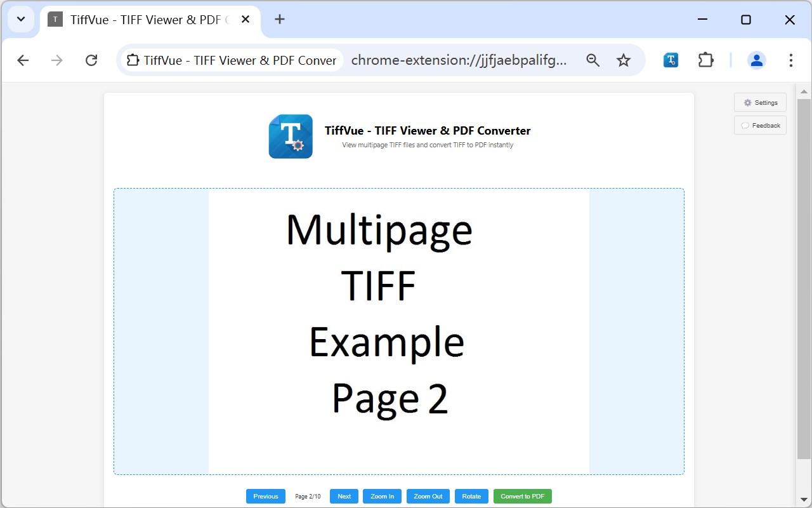Viewport: 812px width, 508px height.
Task: Open the Settings button
Action: point(760,102)
